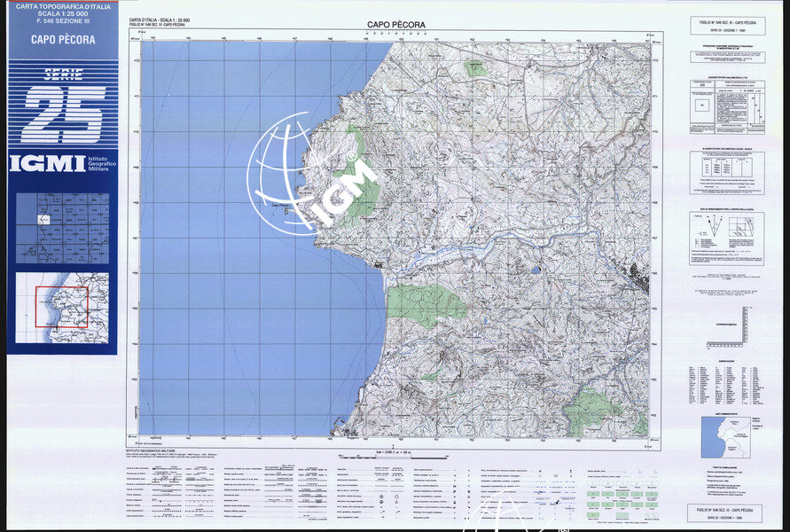Click the highlighted white cell in index grid
Image resolution: width=790 pixels, height=532 pixels.
point(43,219)
